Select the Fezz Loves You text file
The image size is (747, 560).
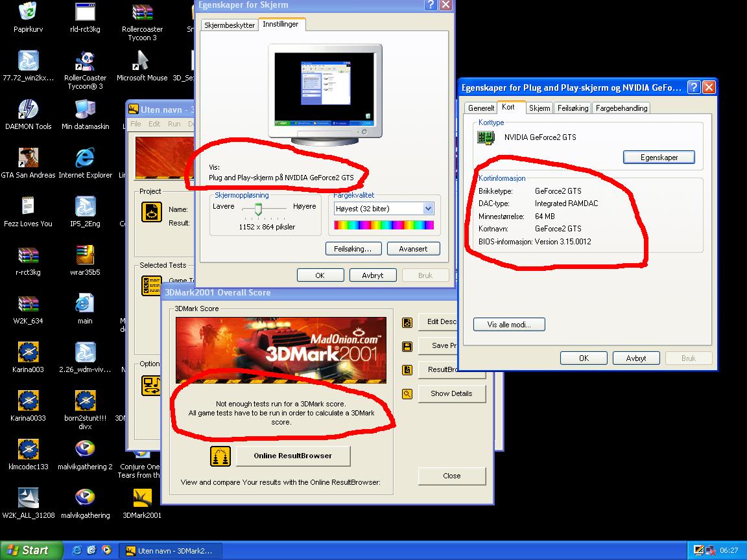coord(28,206)
